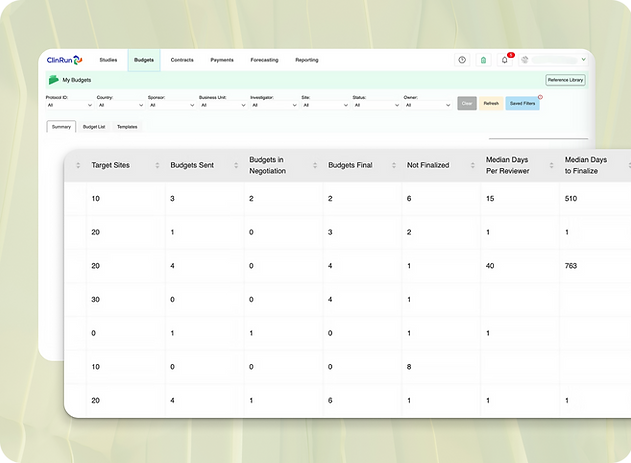Image resolution: width=631 pixels, height=463 pixels.
Task: Open the notifications bell
Action: pyautogui.click(x=505, y=60)
